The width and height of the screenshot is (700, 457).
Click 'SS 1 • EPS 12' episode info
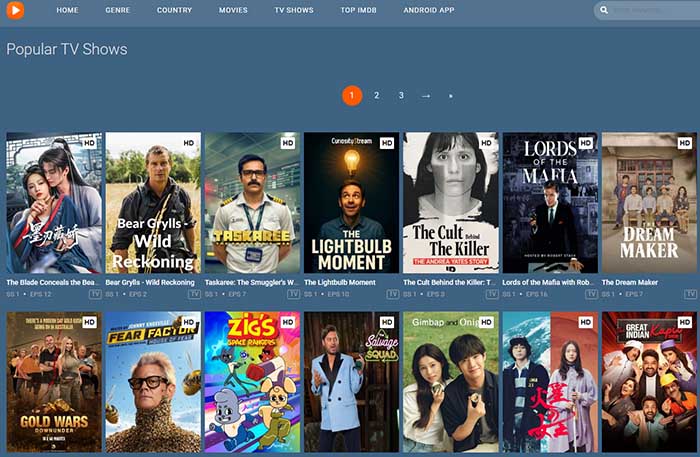click(x=29, y=294)
